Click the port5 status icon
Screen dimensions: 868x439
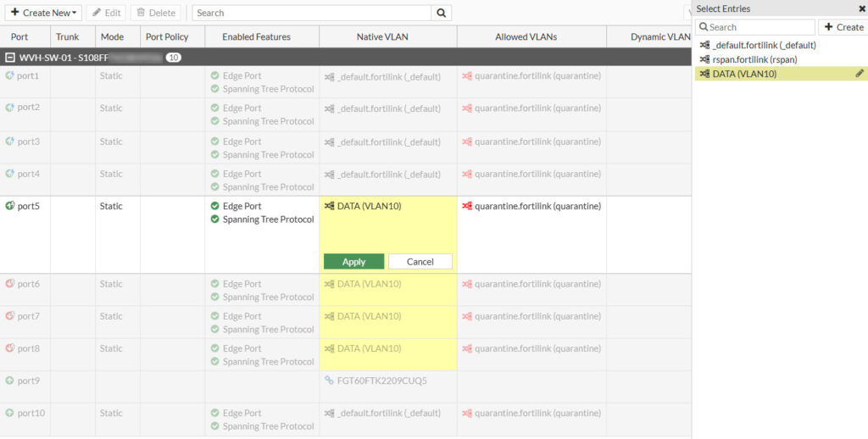click(x=10, y=206)
